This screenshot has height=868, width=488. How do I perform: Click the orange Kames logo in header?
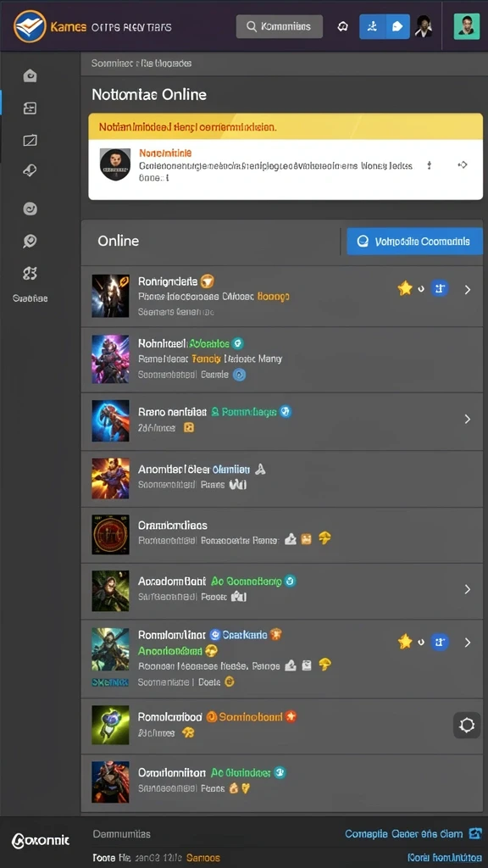click(x=30, y=26)
